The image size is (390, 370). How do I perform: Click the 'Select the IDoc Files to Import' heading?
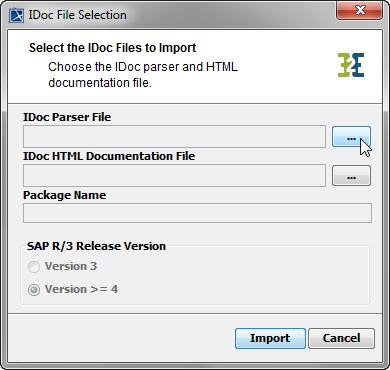tap(112, 48)
